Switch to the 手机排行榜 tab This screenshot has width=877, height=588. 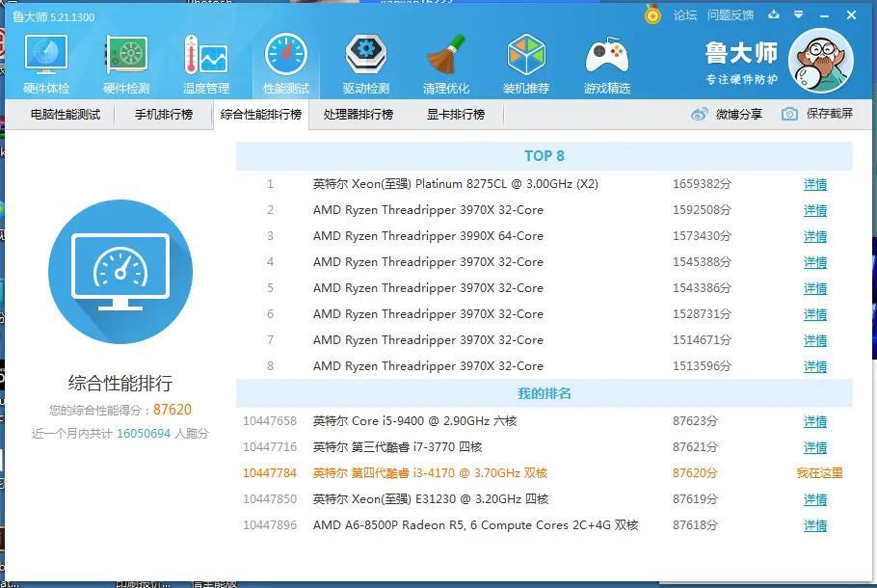point(163,115)
